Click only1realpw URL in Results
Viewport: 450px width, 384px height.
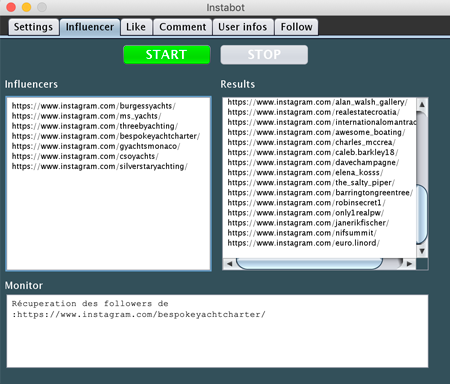306,213
